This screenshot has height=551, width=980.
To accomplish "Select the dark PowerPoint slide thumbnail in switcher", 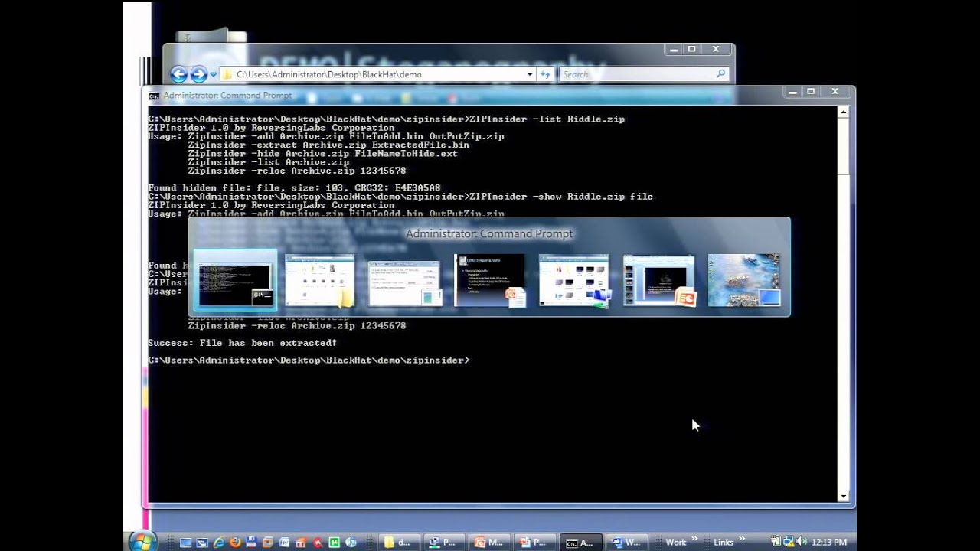I will (489, 281).
